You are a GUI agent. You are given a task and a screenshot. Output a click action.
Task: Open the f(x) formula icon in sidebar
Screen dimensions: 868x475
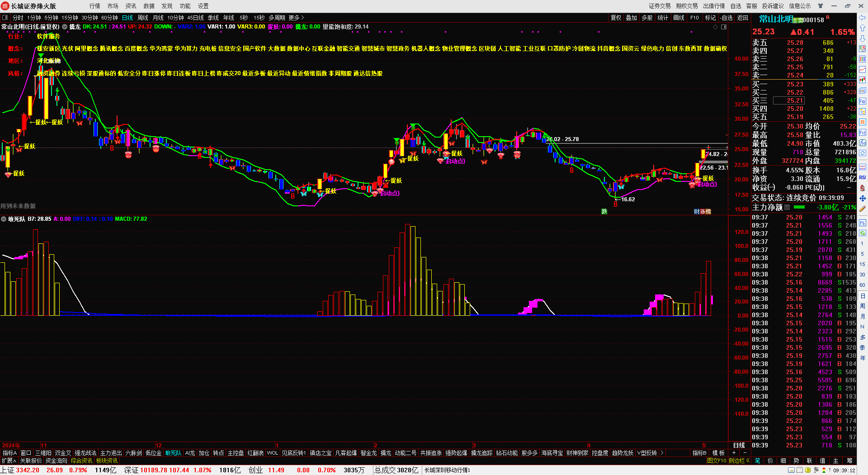pyautogui.click(x=863, y=143)
